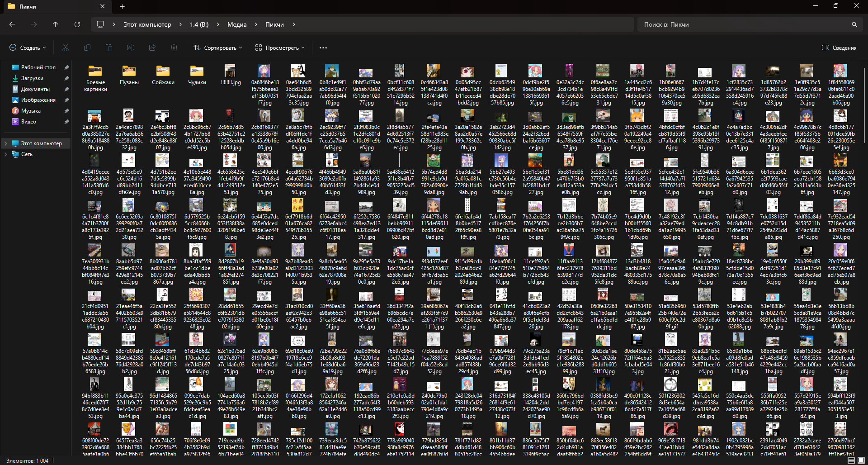Click the Share icon in toolbar
The height and width of the screenshot is (465, 868).
[x=152, y=47]
